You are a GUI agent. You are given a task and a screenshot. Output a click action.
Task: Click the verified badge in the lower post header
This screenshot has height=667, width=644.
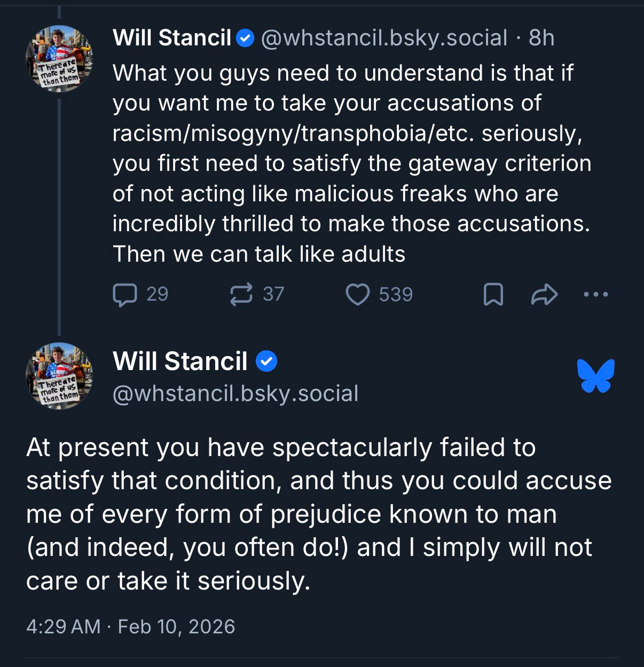point(266,362)
